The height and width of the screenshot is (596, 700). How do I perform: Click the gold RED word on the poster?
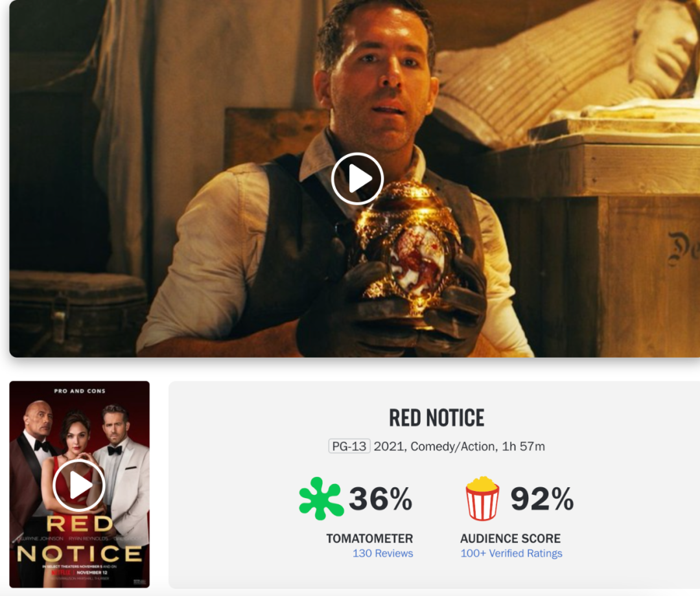click(80, 523)
